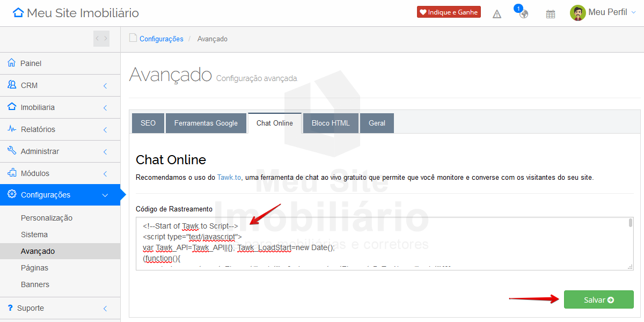Click the tracking code textarea scrollbar
The height and width of the screenshot is (322, 644).
pyautogui.click(x=630, y=223)
